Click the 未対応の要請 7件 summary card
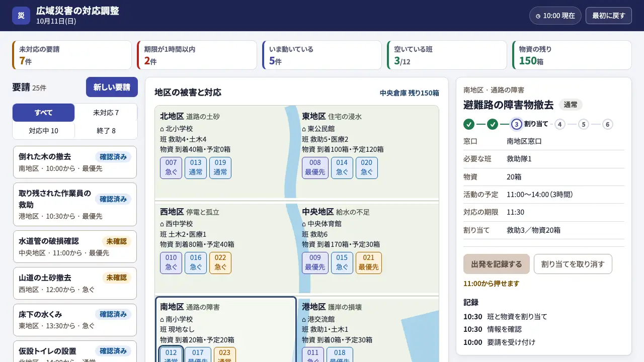Viewport: 644px width, 362px height. click(72, 55)
